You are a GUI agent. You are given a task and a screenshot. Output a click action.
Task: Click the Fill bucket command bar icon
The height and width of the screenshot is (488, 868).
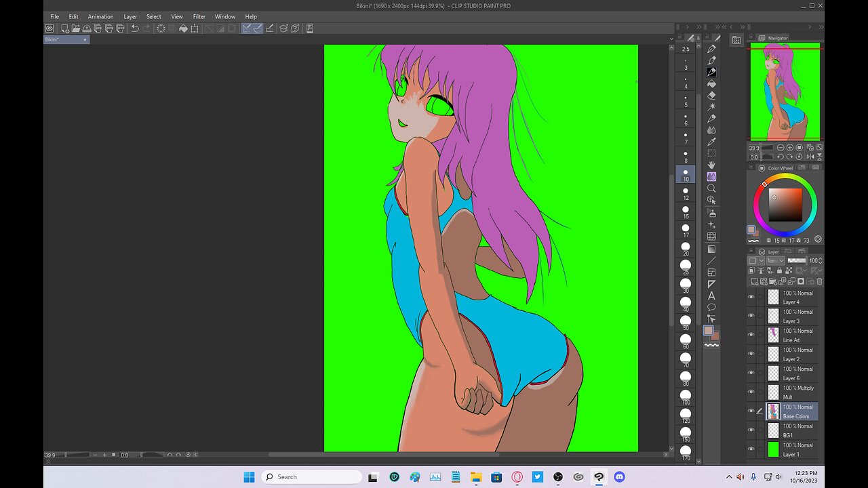[183, 28]
